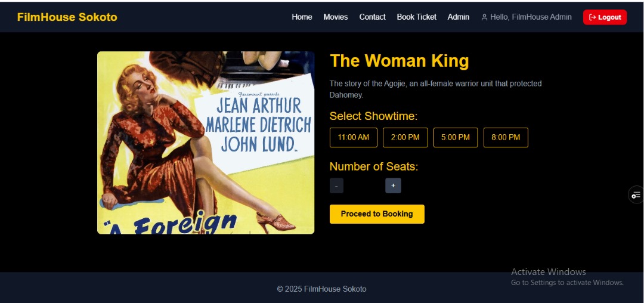
Task: Select the 2:00 PM showtime
Action: click(x=405, y=138)
